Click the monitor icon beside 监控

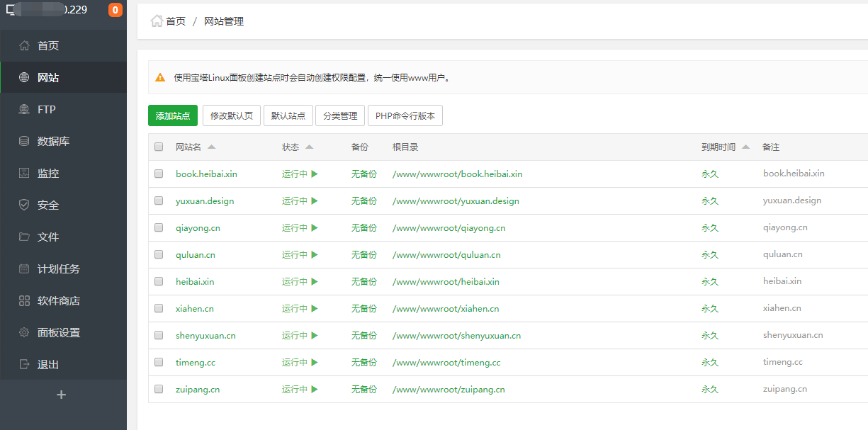[x=24, y=174]
